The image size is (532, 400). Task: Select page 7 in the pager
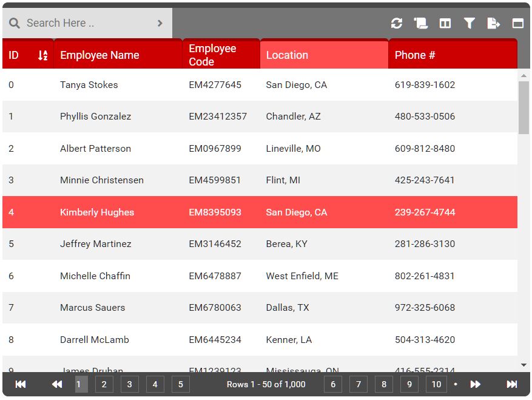359,384
